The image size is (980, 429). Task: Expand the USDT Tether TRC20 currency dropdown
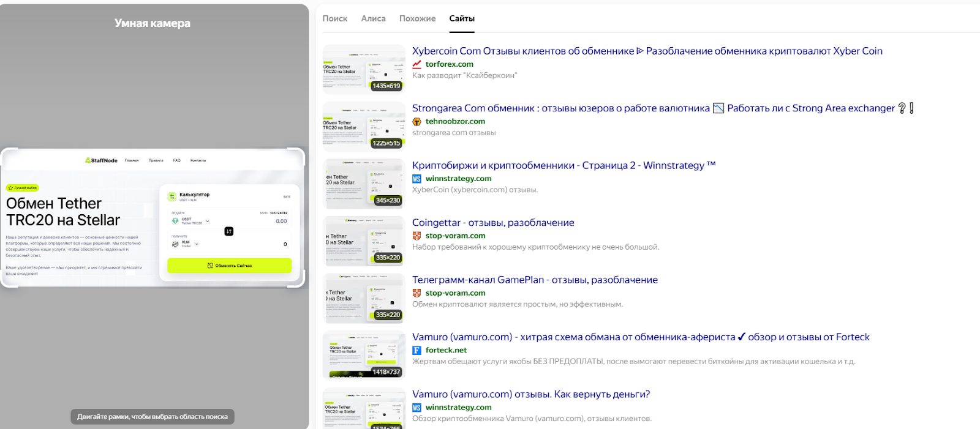coord(208,221)
